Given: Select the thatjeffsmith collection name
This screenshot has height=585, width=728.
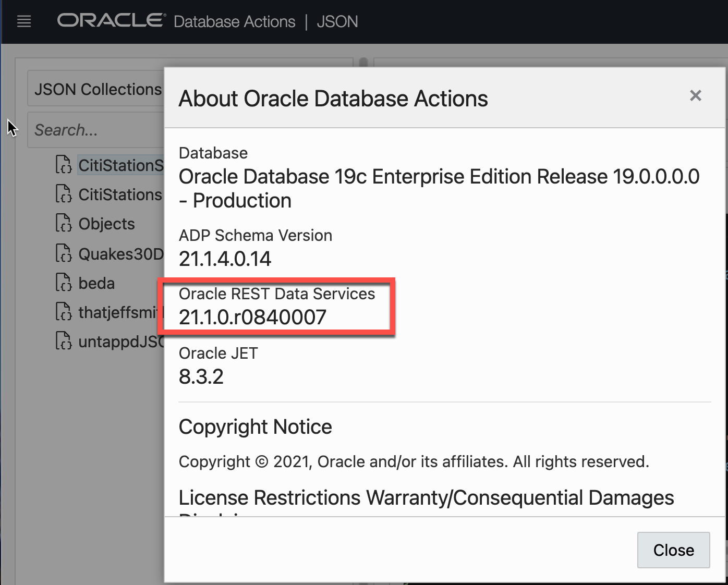Looking at the screenshot, I should point(120,312).
